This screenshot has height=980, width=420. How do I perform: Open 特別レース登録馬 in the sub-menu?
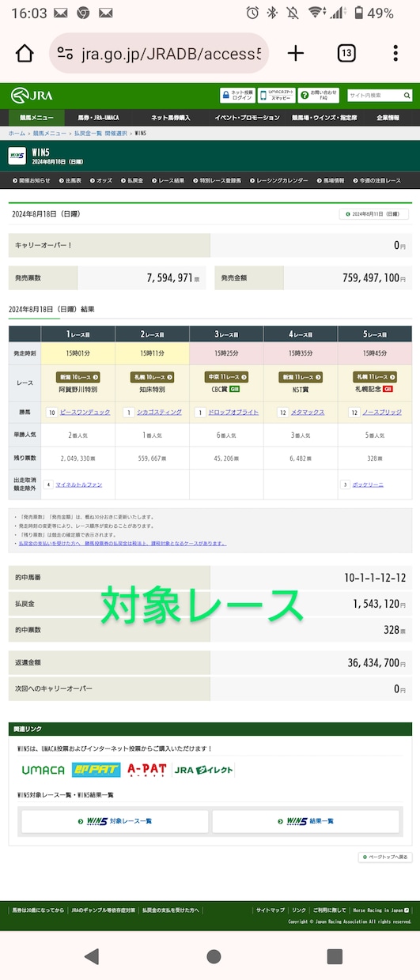[217, 180]
